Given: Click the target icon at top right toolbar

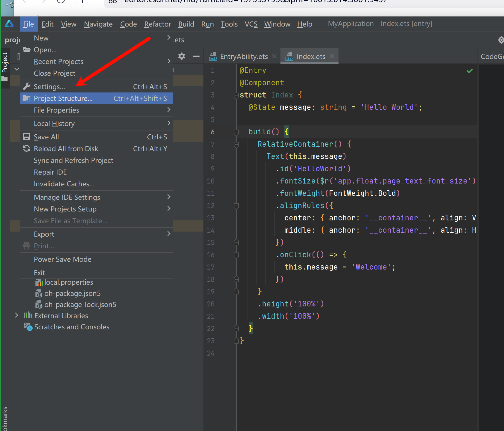Looking at the screenshot, I should tap(501, 40).
